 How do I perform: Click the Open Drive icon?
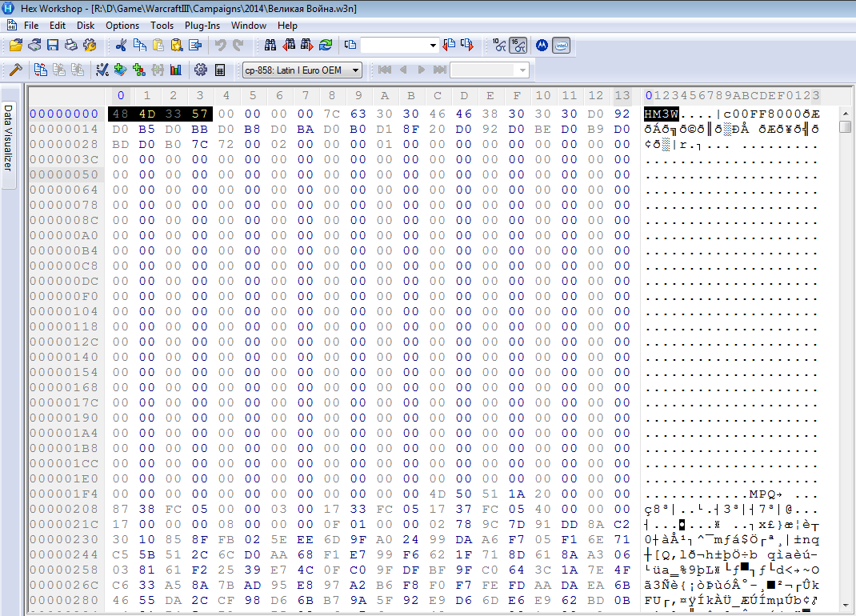point(34,45)
